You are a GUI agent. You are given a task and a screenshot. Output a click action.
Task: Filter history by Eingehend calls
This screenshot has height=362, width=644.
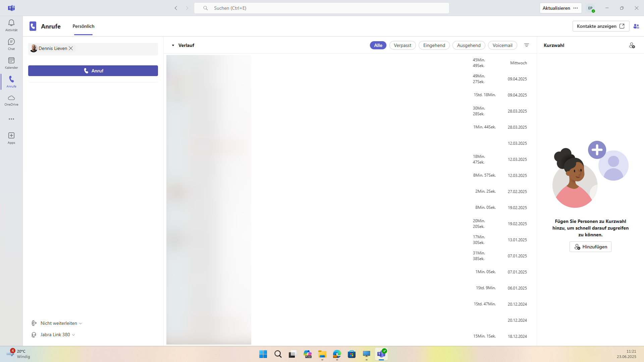tap(434, 45)
